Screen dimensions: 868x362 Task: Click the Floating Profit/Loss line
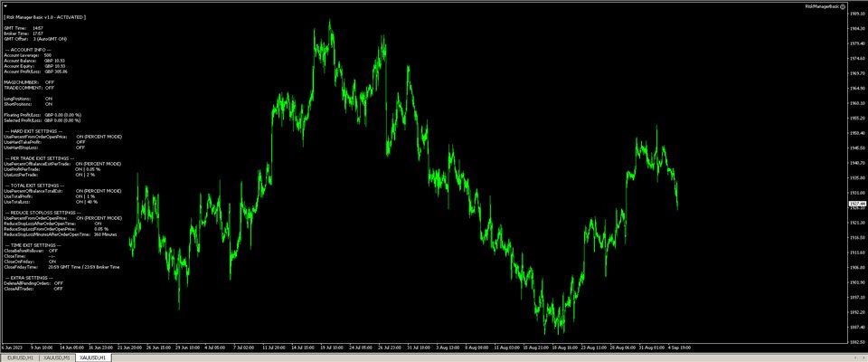(42, 115)
